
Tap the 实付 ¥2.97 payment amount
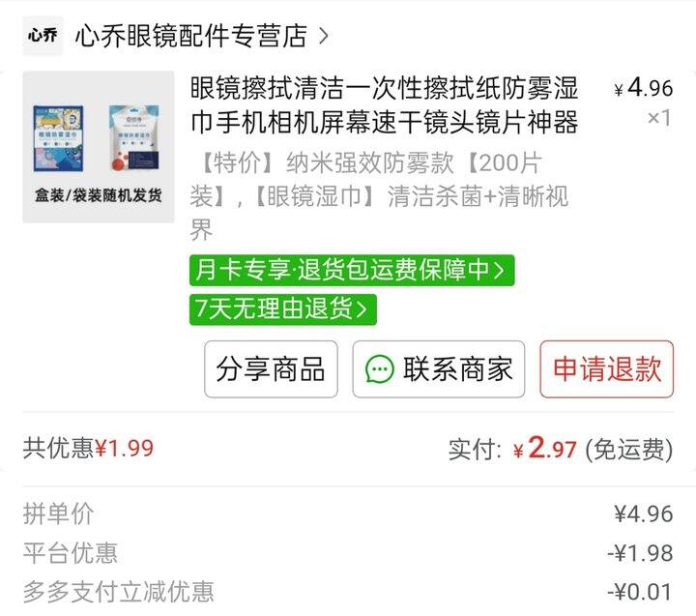[561, 449]
